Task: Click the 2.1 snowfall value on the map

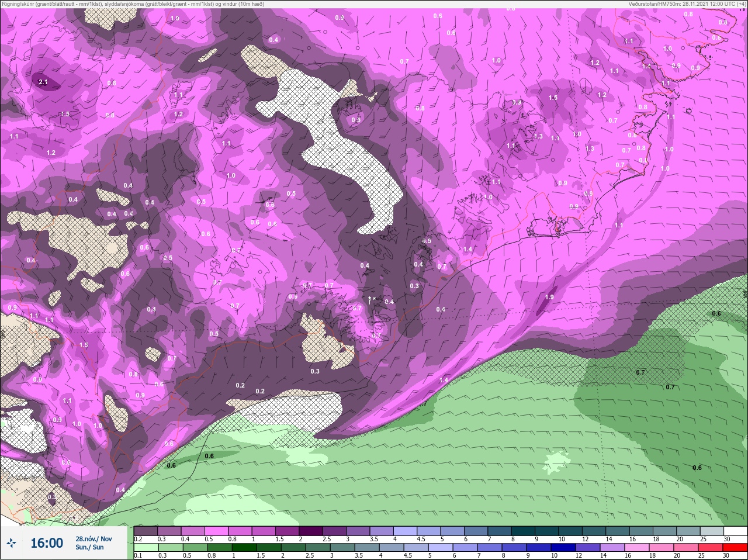Action: [43, 82]
